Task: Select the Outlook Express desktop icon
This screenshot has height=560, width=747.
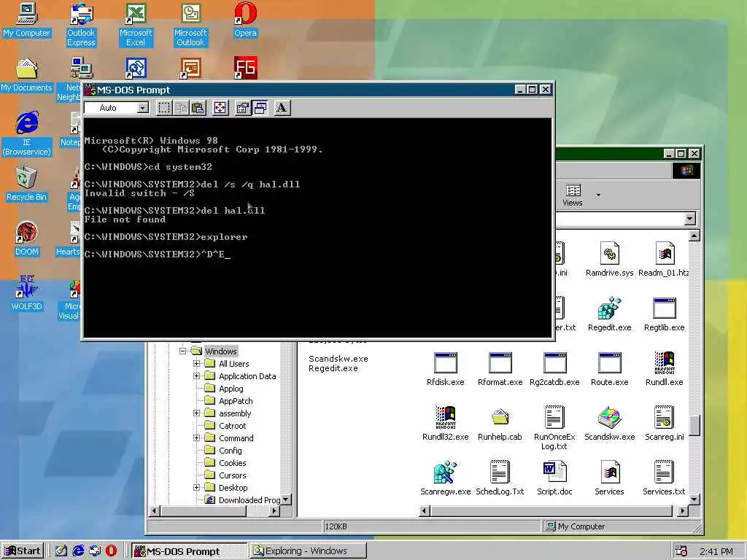Action: click(x=81, y=24)
